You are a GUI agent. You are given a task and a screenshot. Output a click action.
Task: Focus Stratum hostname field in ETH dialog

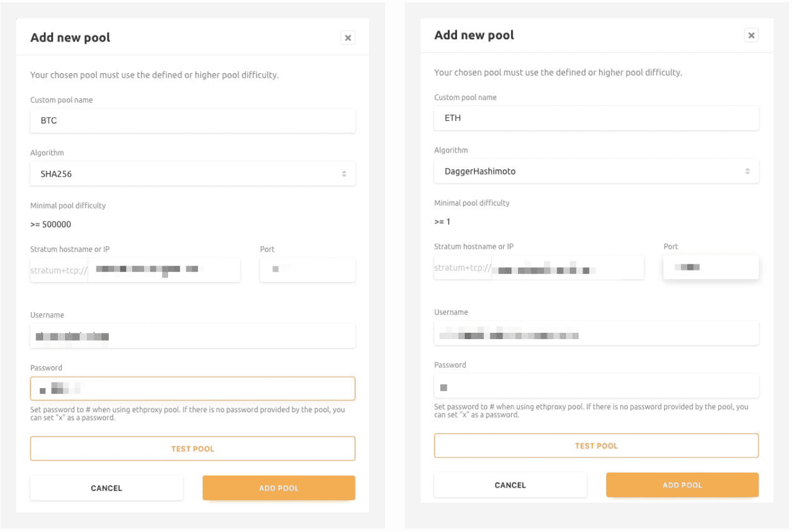pos(567,268)
